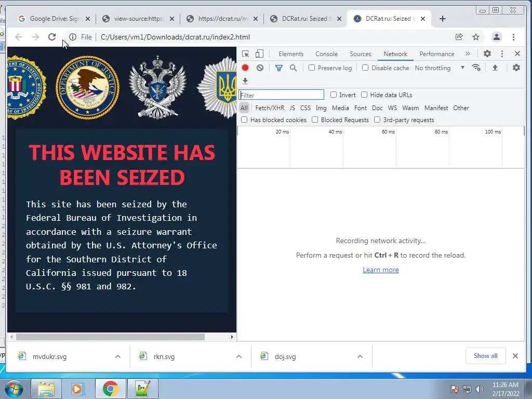Click the Import HAR file upload arrow
Viewport: 532px width, 399px height.
(495, 68)
